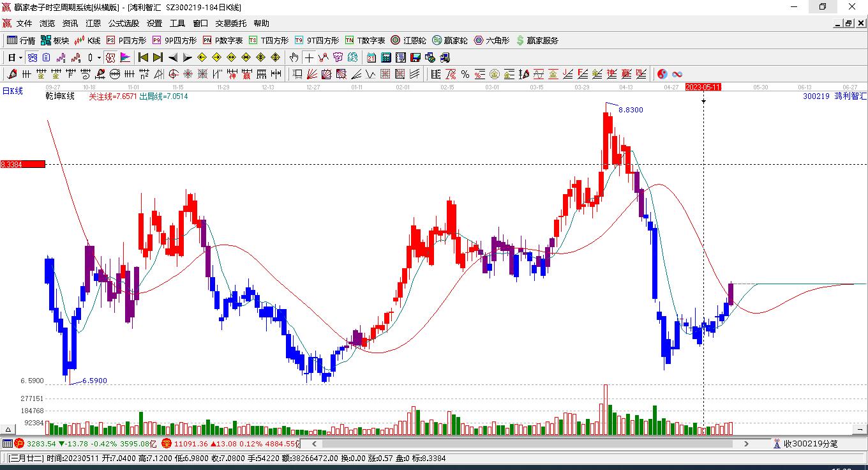Click the 日K线 label
The width and height of the screenshot is (868, 470).
pyautogui.click(x=13, y=91)
